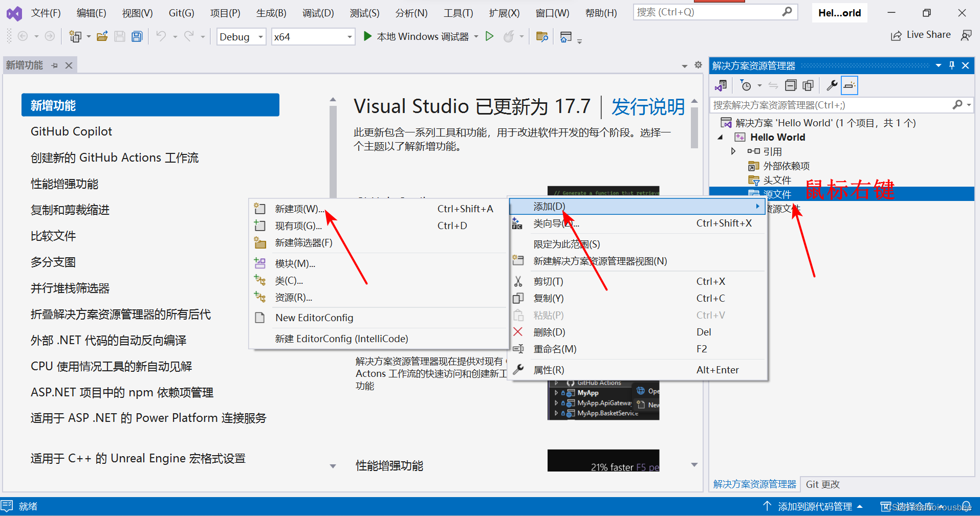Screen dimensions: 980x516
Task: Click the gear icon above the What's New pane
Action: 698,65
